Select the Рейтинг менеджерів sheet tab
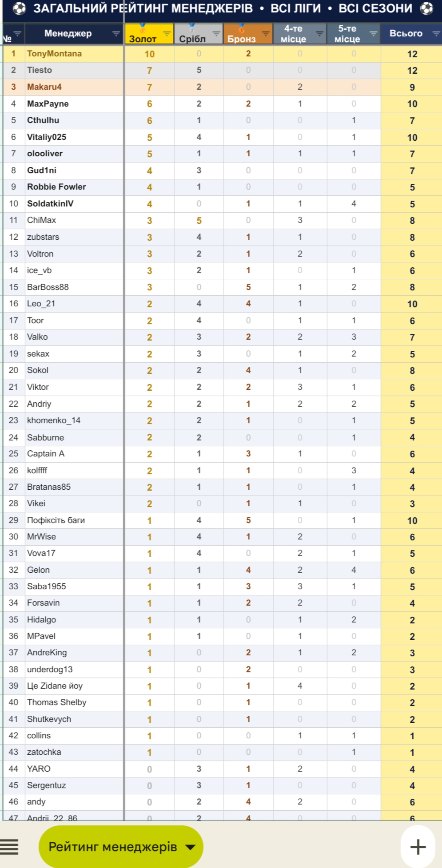This screenshot has width=442, height=868. click(113, 847)
